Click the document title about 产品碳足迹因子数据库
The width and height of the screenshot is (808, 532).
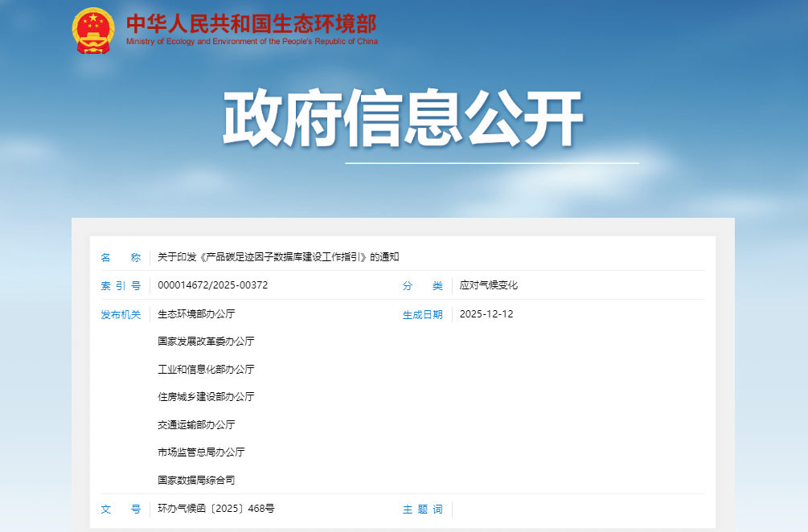point(278,258)
